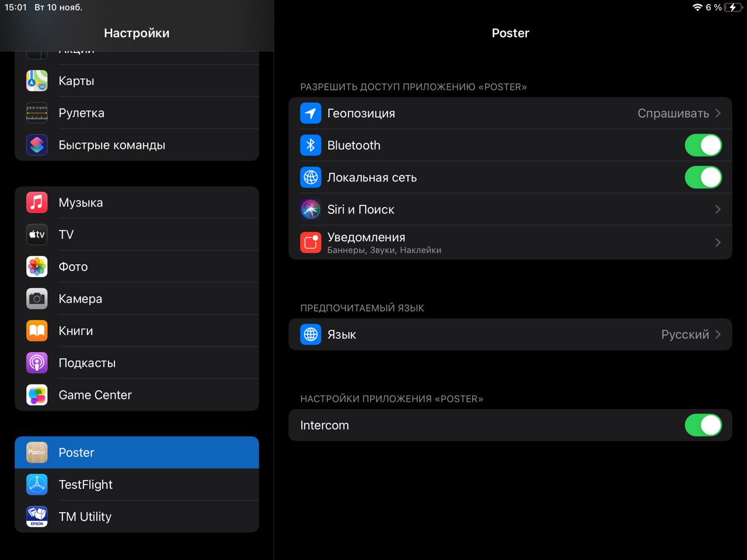
Task: Open Камера settings entry
Action: (137, 299)
